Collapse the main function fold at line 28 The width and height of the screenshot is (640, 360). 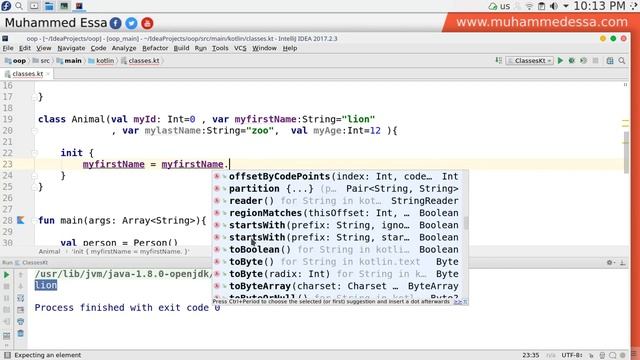point(35,220)
